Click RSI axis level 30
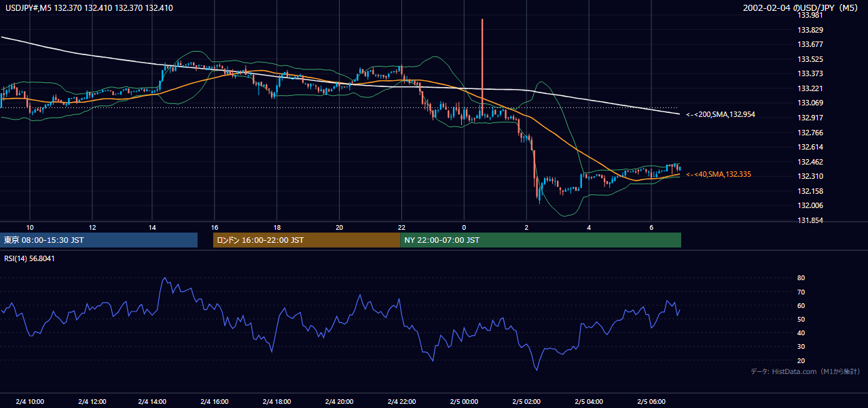This screenshot has width=868, height=408. pyautogui.click(x=801, y=347)
